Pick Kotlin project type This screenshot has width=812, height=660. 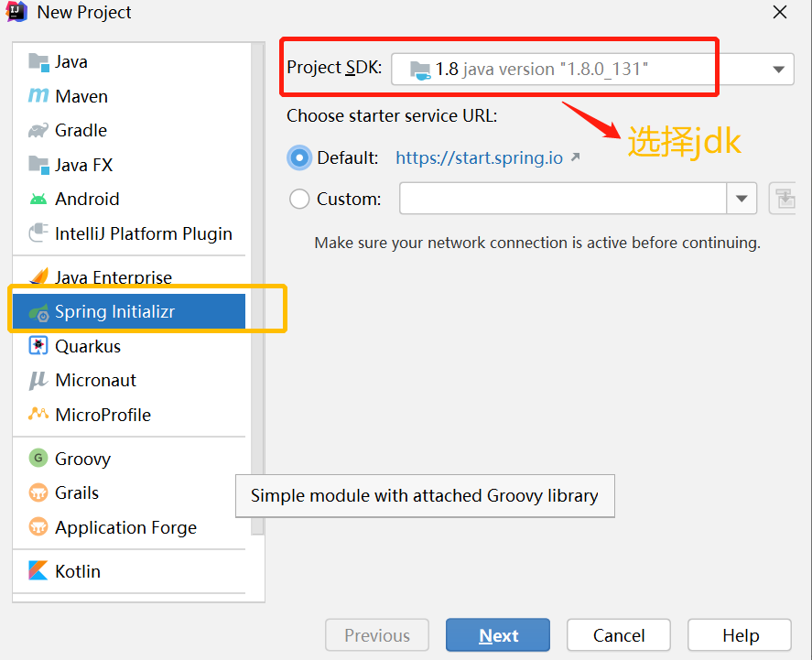pos(129,571)
